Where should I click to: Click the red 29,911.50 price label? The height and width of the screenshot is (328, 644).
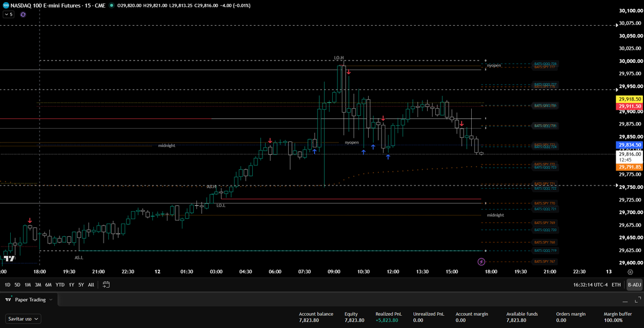tap(629, 106)
